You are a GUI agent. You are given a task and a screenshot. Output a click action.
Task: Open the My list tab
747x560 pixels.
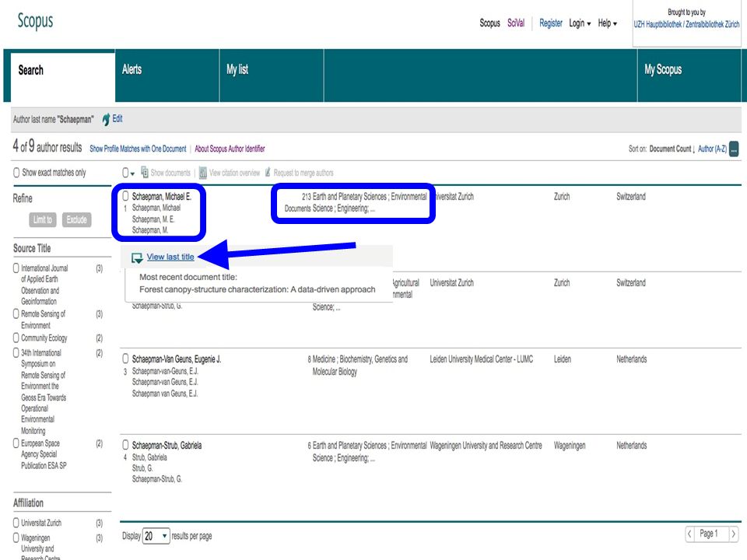272,75
